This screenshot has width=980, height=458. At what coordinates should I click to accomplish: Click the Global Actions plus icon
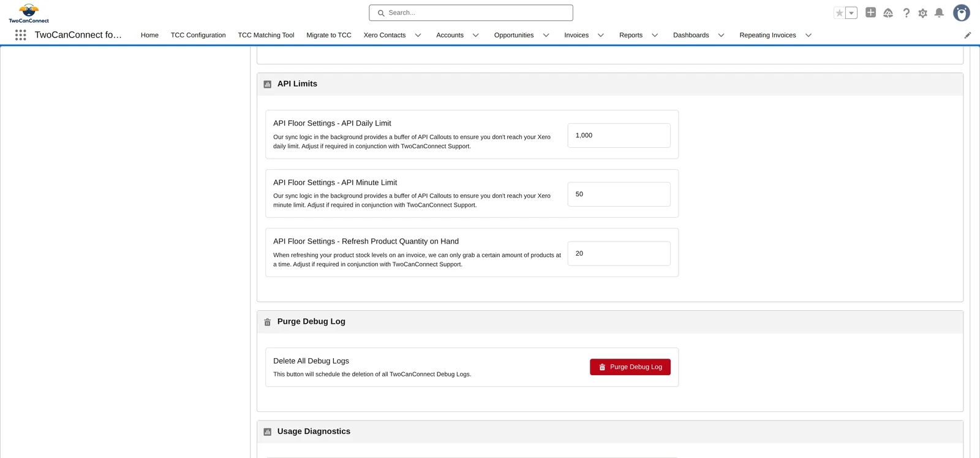870,12
